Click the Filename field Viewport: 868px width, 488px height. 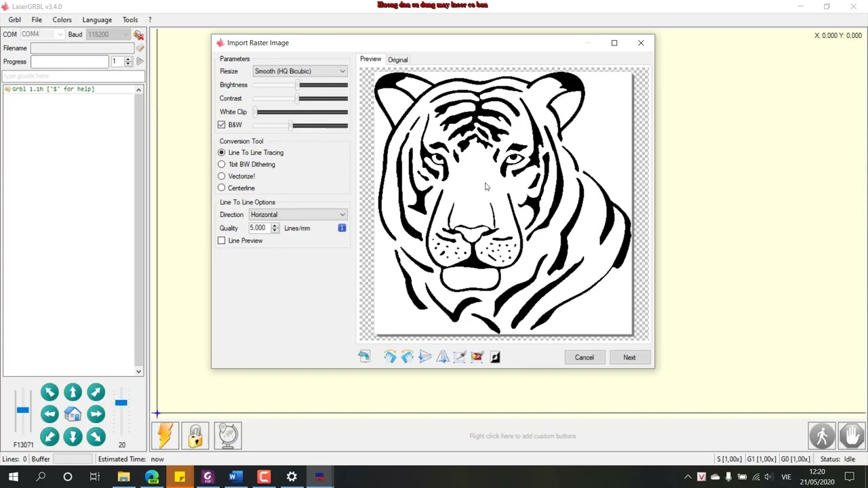pyautogui.click(x=82, y=48)
